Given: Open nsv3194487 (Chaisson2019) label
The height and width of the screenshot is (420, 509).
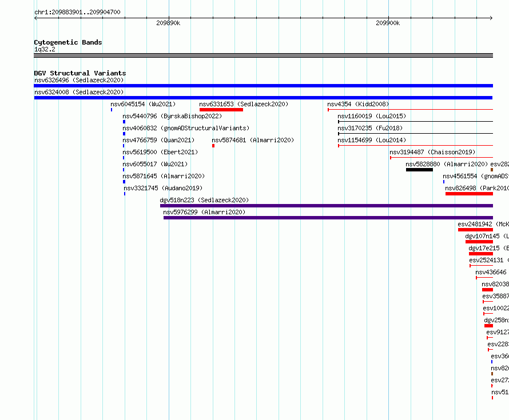Looking at the screenshot, I should pyautogui.click(x=432, y=152).
